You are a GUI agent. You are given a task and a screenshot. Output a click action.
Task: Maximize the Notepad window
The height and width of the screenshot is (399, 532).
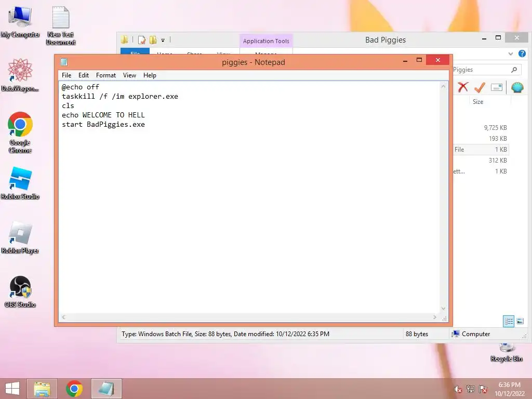pyautogui.click(x=419, y=60)
